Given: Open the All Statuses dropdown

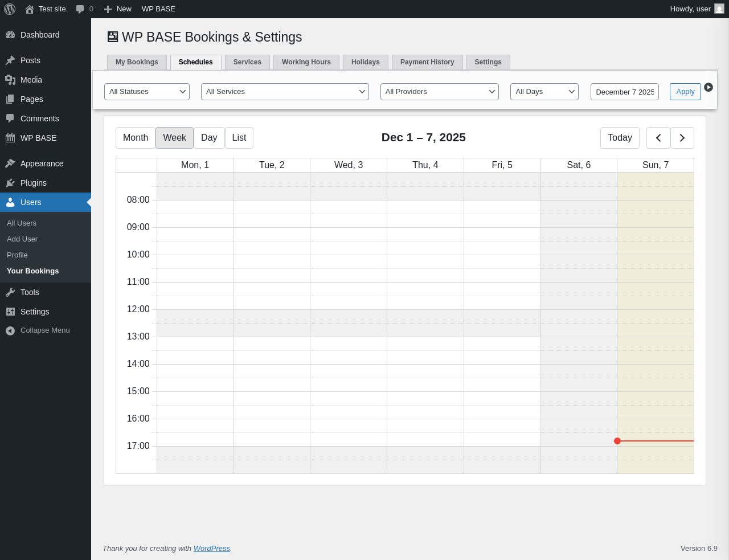Looking at the screenshot, I should pyautogui.click(x=147, y=92).
